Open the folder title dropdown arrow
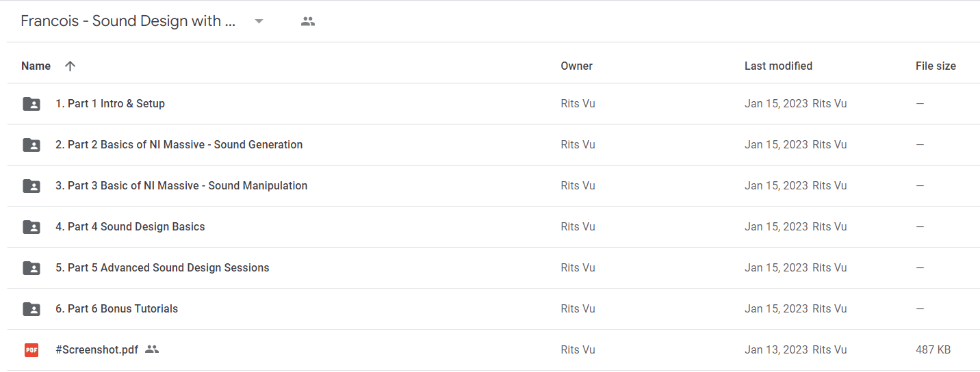 (259, 21)
